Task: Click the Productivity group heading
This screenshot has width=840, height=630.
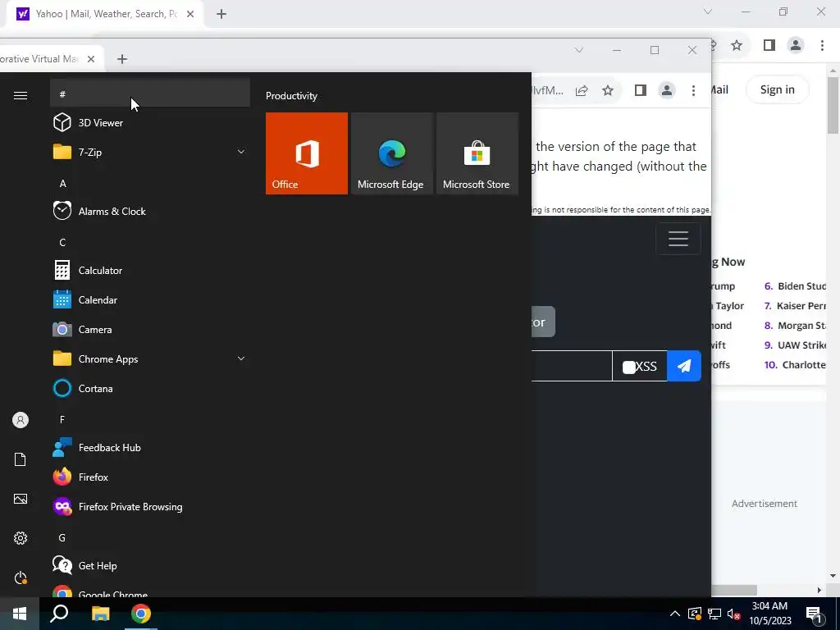Action: tap(291, 96)
